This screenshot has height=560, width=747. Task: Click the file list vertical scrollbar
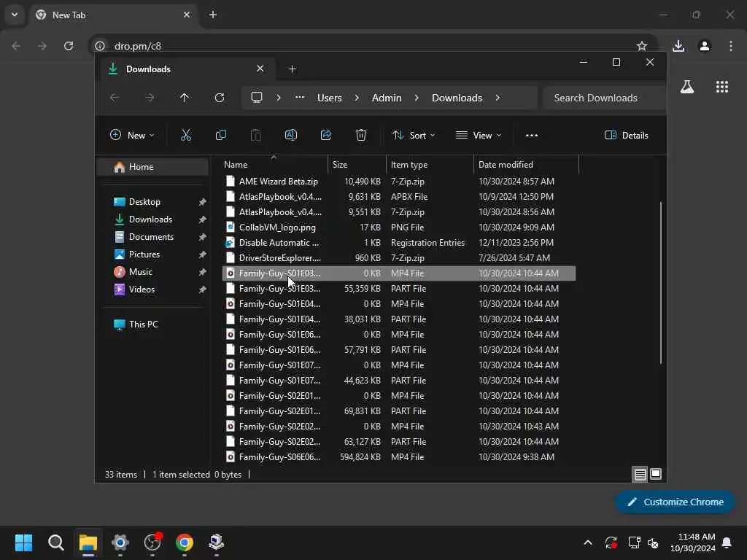[x=661, y=284]
